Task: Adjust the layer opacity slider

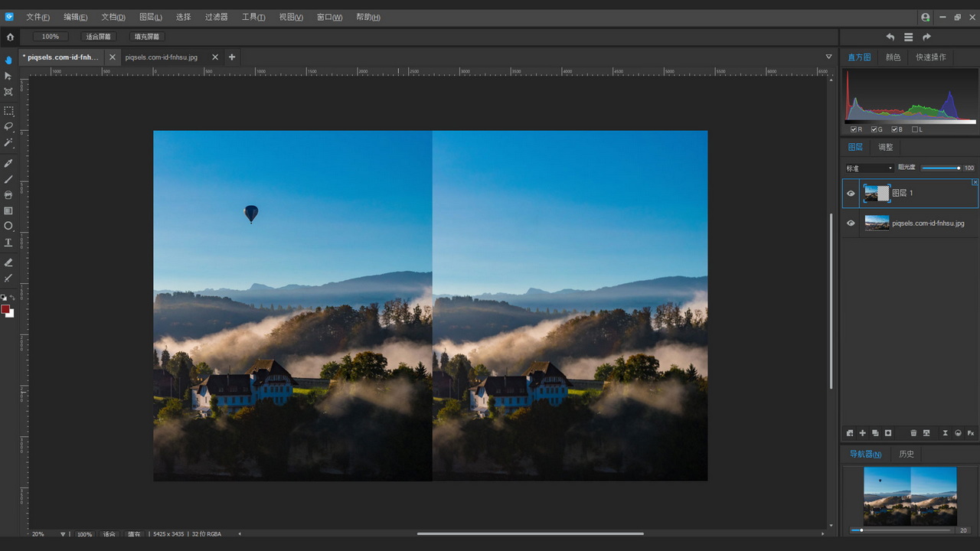Action: click(940, 168)
